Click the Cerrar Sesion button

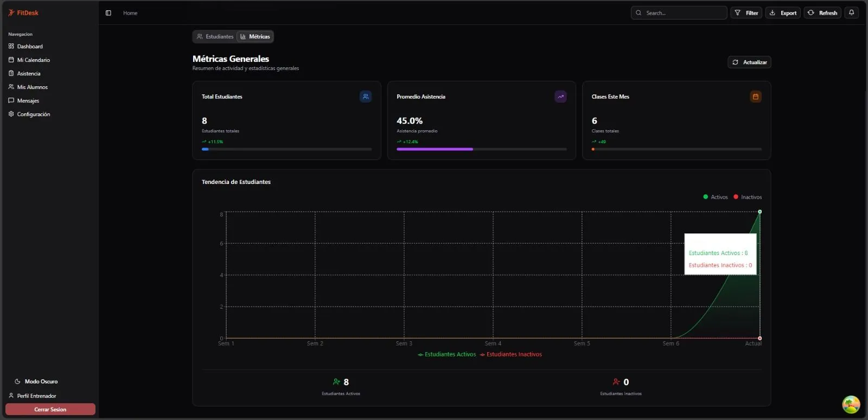[50, 409]
